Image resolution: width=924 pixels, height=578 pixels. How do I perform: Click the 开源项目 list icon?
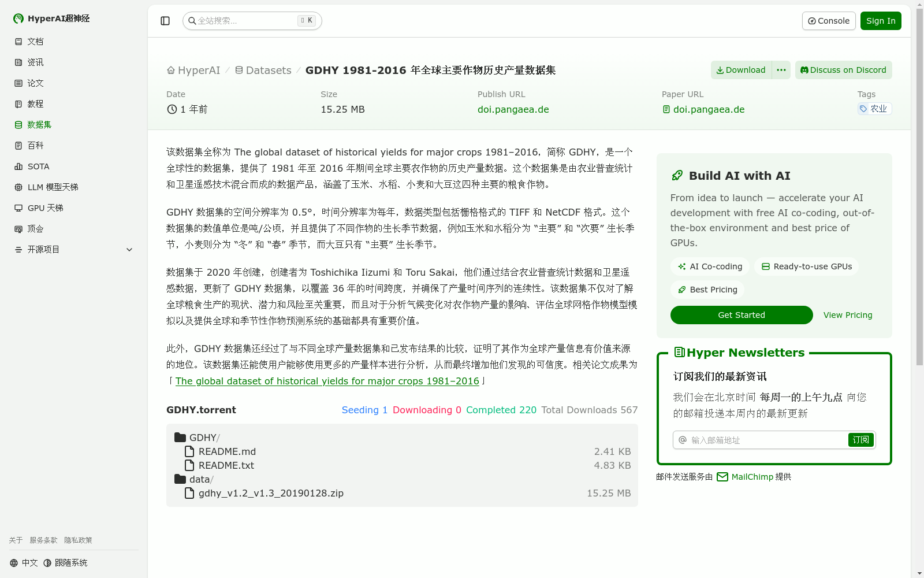pyautogui.click(x=18, y=250)
